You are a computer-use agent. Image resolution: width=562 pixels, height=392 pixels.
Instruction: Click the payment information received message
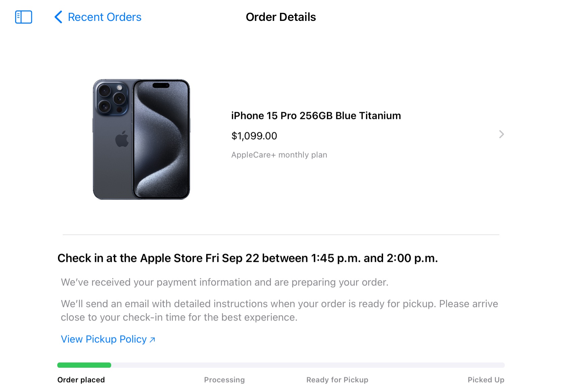225,282
